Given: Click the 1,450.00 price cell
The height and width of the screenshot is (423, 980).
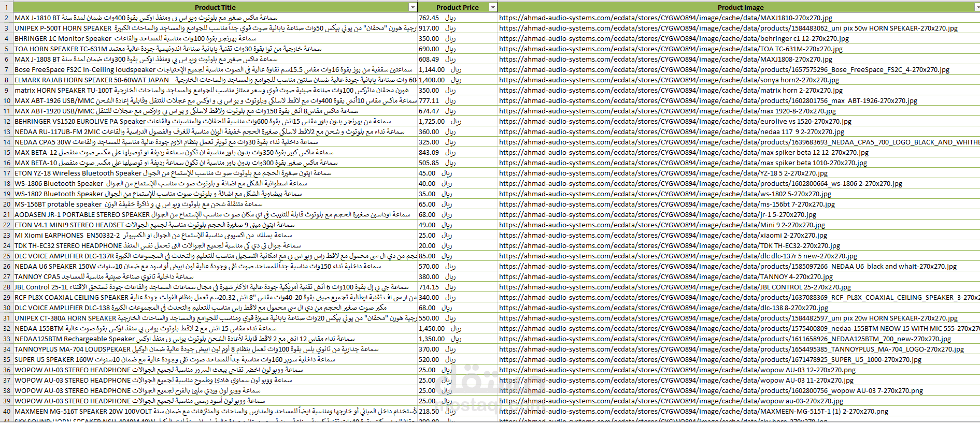Looking at the screenshot, I should coord(458,328).
